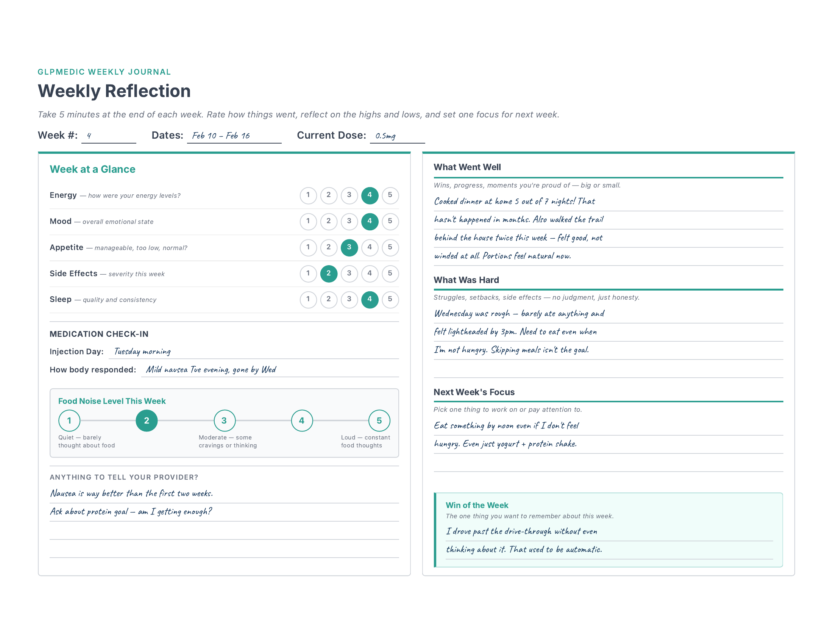Click the Current Dose field

click(x=397, y=136)
